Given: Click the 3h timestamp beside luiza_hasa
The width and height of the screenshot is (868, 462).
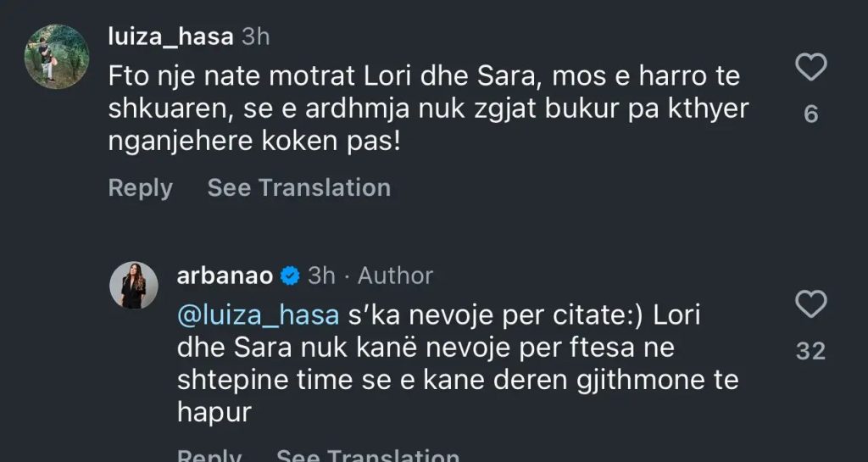Looking at the screenshot, I should 256,36.
